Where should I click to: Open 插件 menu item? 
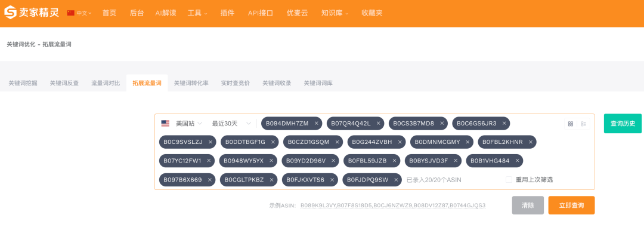click(228, 13)
